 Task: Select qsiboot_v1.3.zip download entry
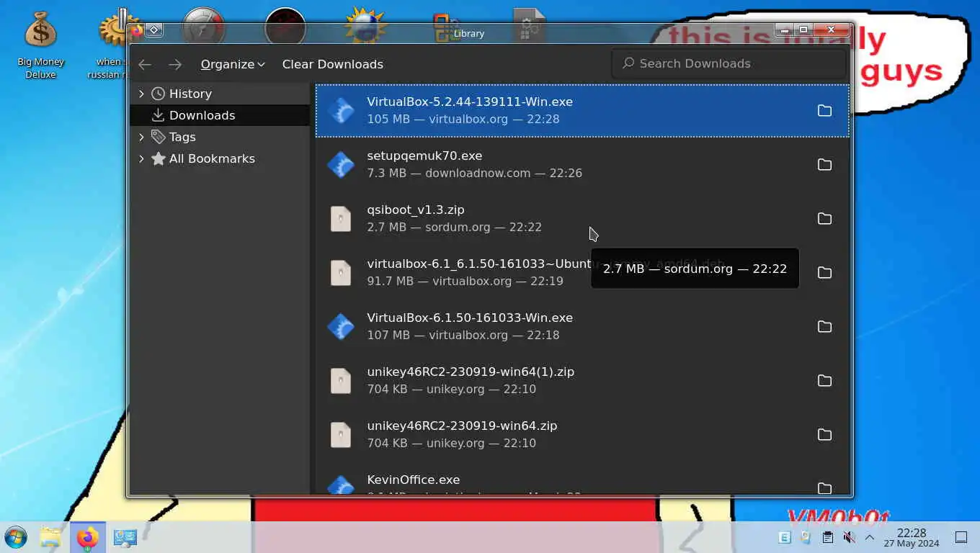tap(582, 218)
